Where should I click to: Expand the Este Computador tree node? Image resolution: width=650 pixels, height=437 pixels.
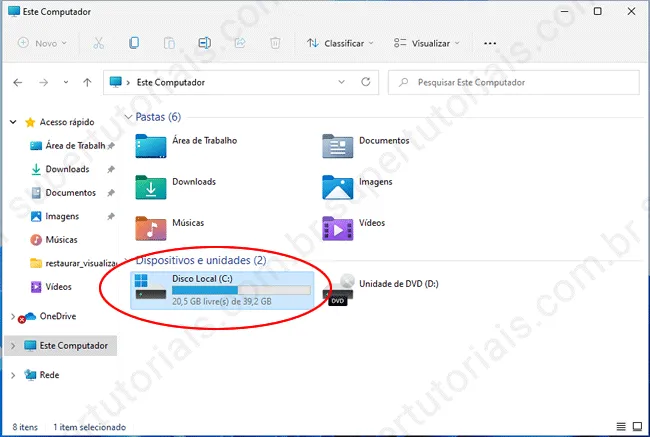point(12,346)
